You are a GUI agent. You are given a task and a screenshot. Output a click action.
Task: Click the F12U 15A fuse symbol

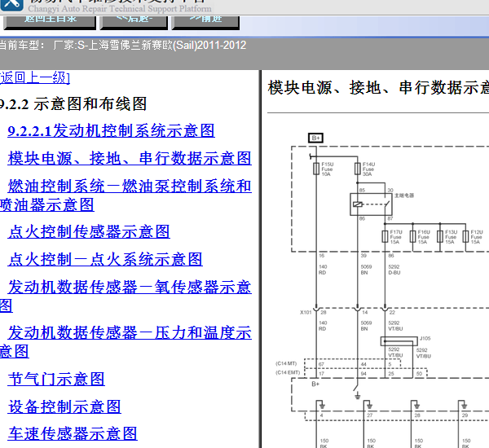pos(465,237)
